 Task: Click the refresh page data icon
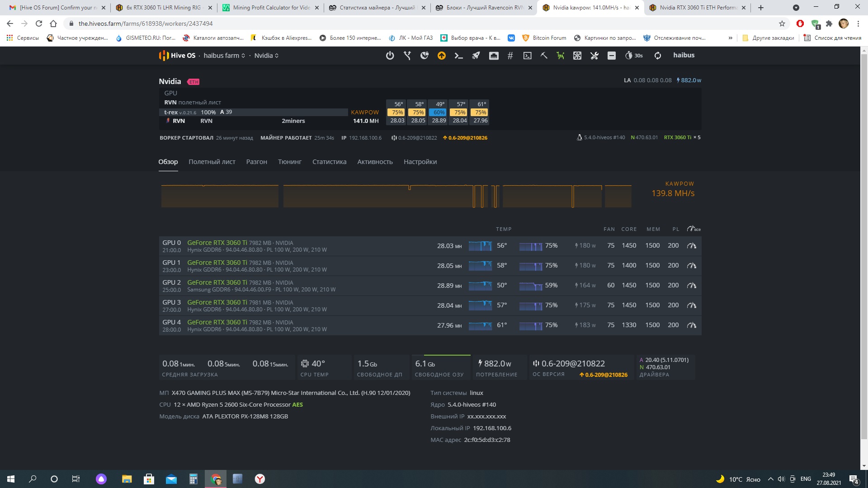657,56
